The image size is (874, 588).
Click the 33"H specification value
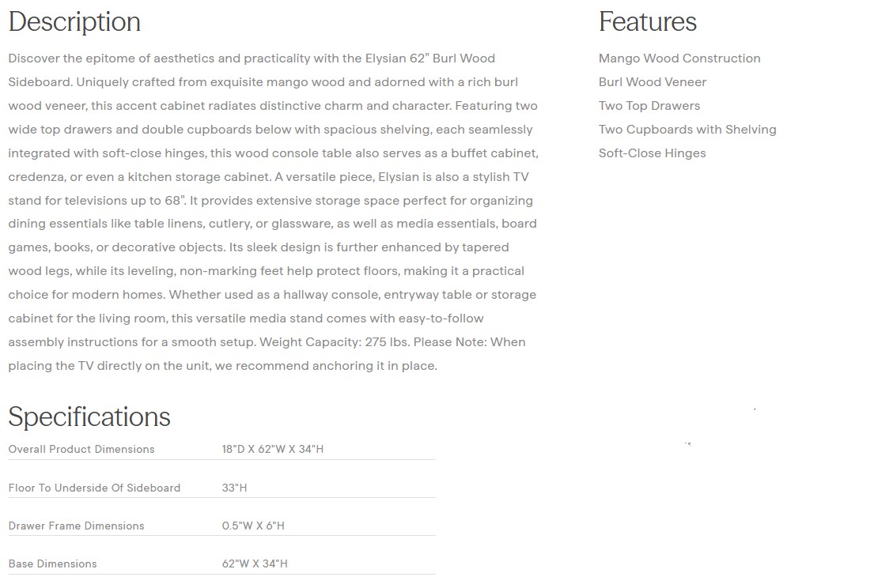[x=234, y=488]
